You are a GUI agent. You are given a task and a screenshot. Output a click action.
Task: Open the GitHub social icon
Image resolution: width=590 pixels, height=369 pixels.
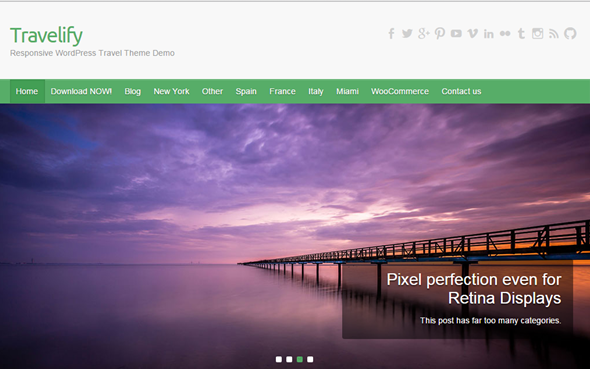pos(570,34)
